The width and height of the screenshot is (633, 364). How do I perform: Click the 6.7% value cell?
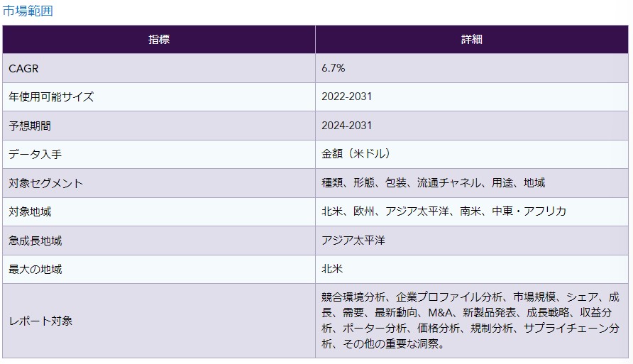334,68
